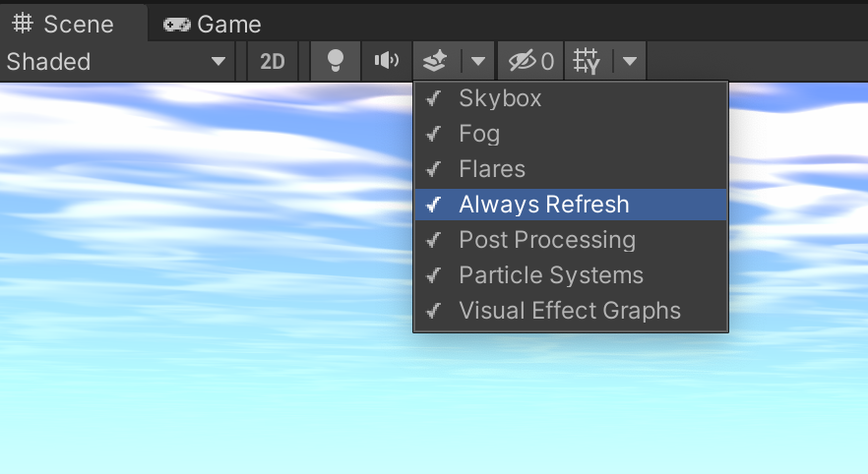The height and width of the screenshot is (474, 868).
Task: Disable the Flares option
Action: click(x=492, y=169)
